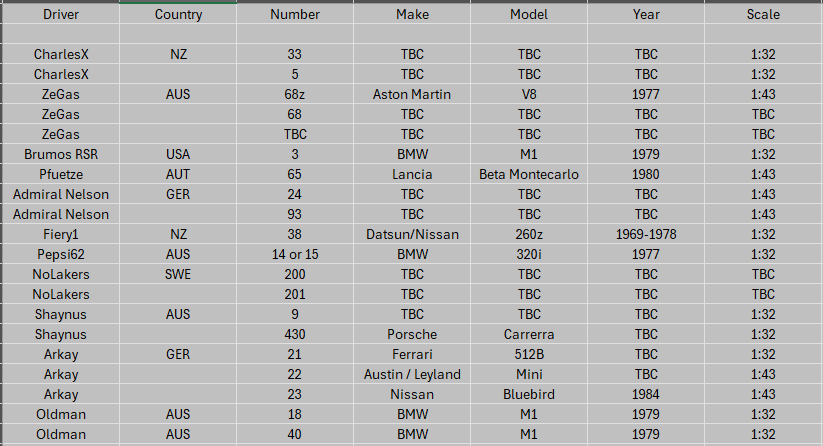Click the Carrerra model cell

[x=529, y=334]
